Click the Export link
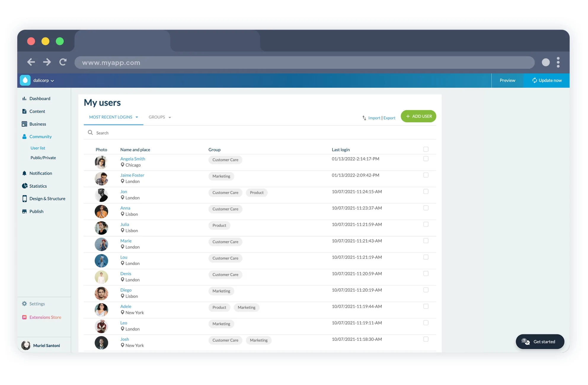588x385 pixels. click(389, 118)
